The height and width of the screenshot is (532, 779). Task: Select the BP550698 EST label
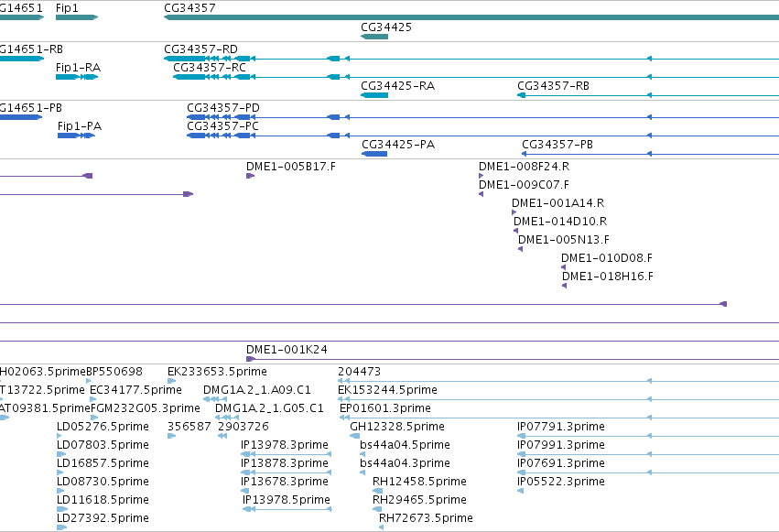pyautogui.click(x=114, y=372)
